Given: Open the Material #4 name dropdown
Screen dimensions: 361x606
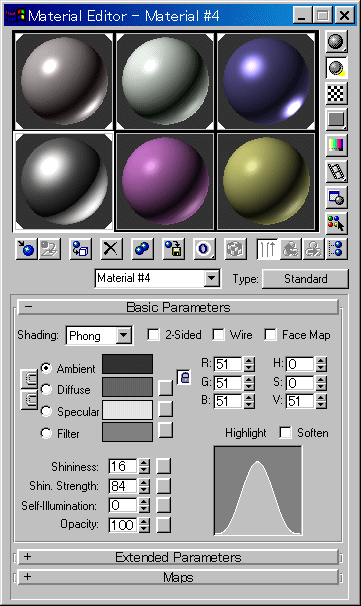Looking at the screenshot, I should 211,278.
